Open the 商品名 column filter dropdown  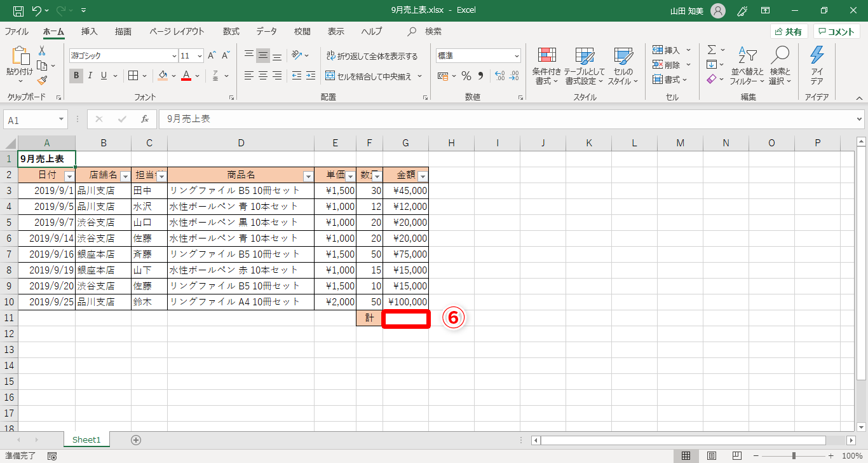click(x=308, y=176)
